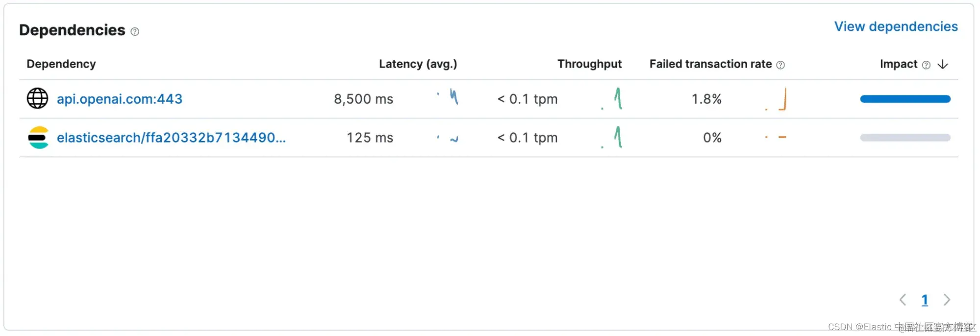The image size is (980, 336).
Task: Click the Dependency column header
Action: pyautogui.click(x=61, y=64)
